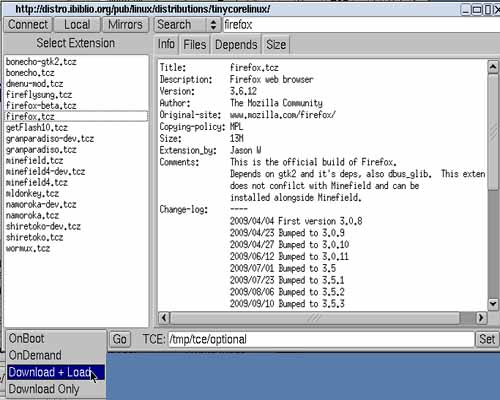Switch to the Files tab
This screenshot has width=500, height=400.
pyautogui.click(x=195, y=45)
